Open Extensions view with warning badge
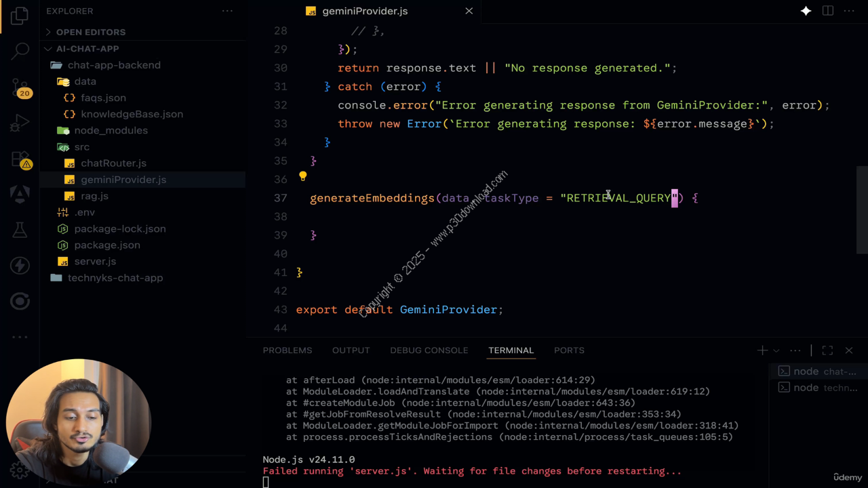Image resolution: width=868 pixels, height=488 pixels. (x=20, y=160)
